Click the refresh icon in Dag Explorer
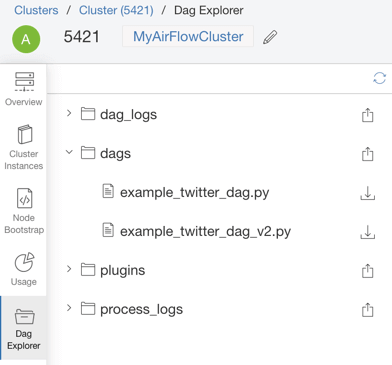This screenshot has height=365, width=392. pos(379,78)
